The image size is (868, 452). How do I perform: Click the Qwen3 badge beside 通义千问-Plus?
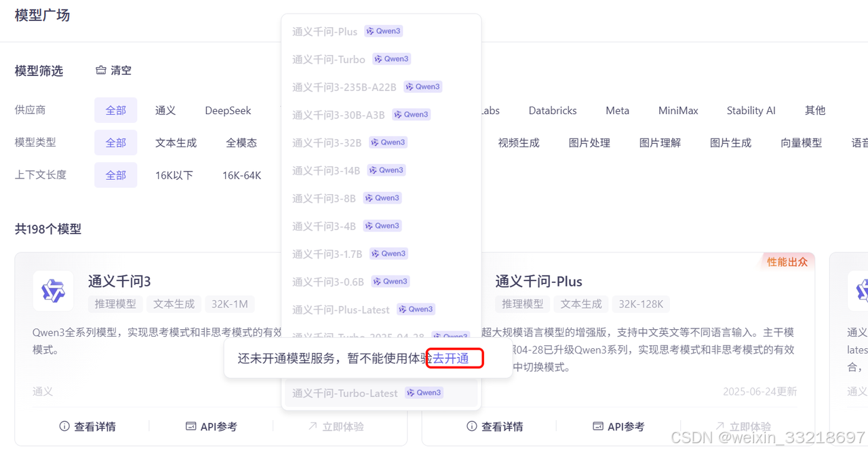383,31
